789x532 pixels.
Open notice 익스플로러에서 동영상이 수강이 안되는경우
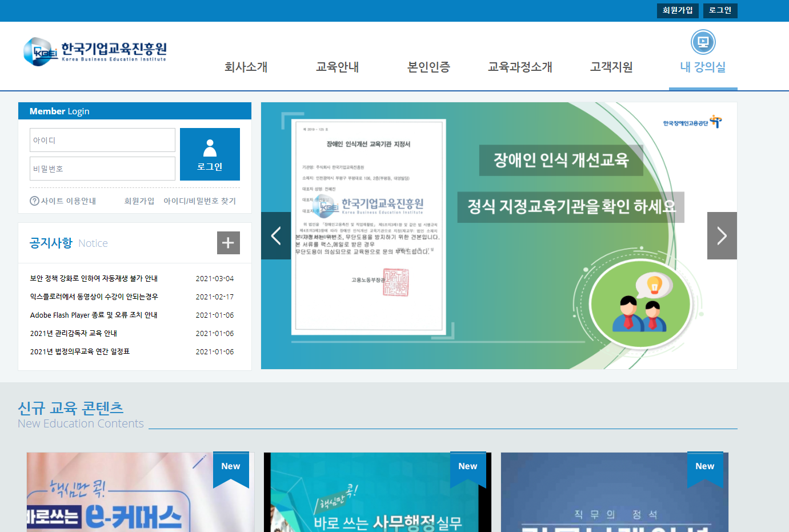(94, 297)
